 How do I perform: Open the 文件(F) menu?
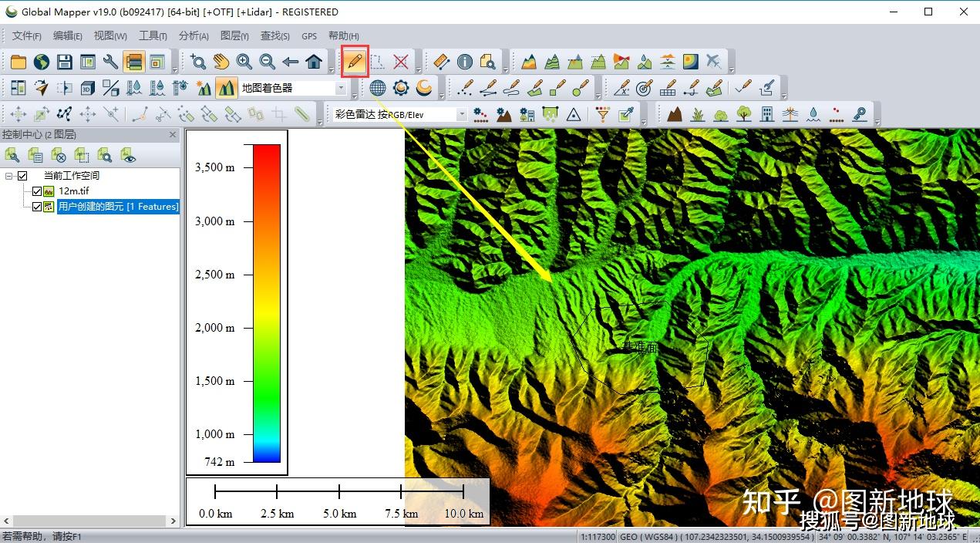(27, 35)
